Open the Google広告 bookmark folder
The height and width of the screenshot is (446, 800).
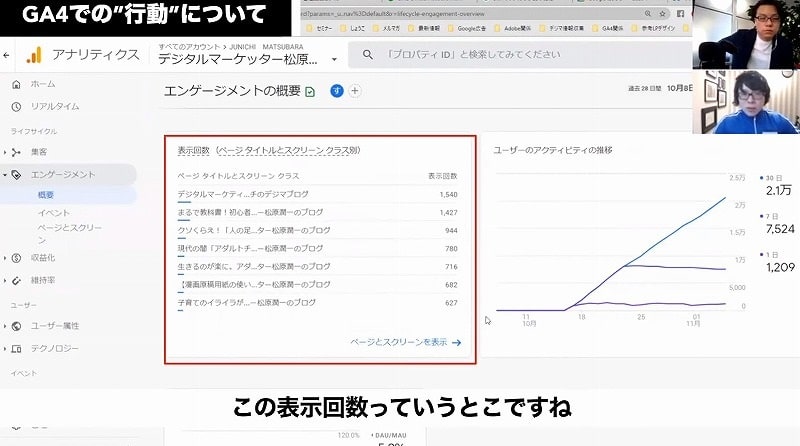coord(467,29)
